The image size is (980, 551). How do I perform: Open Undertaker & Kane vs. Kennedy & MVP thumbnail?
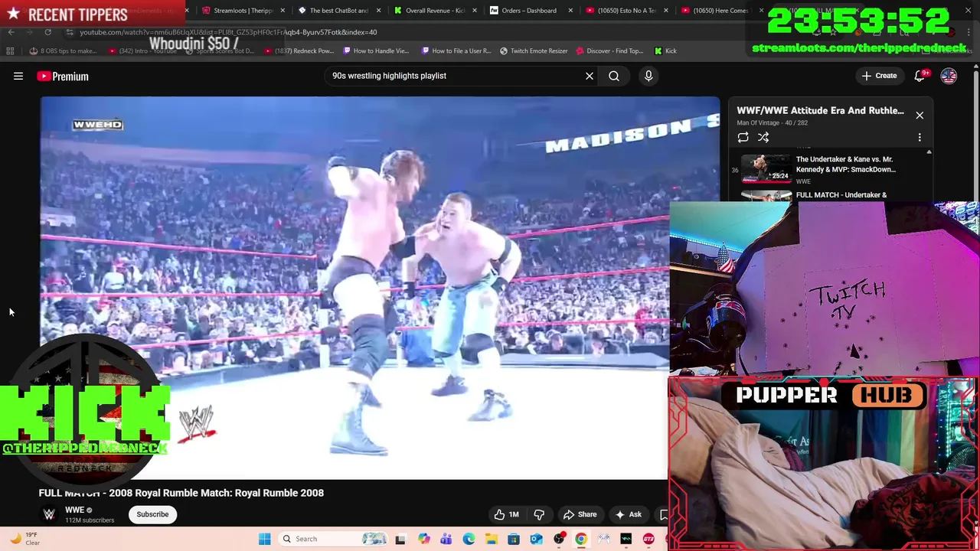click(x=766, y=169)
